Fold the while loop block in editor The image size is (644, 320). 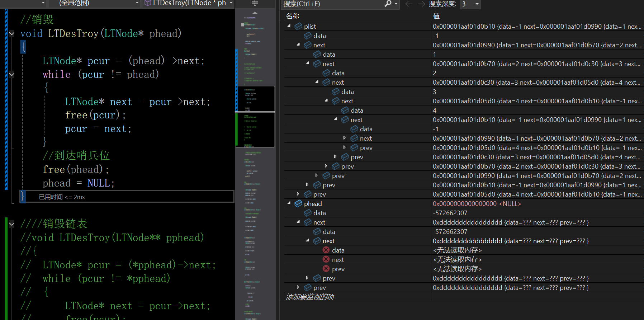[x=12, y=75]
